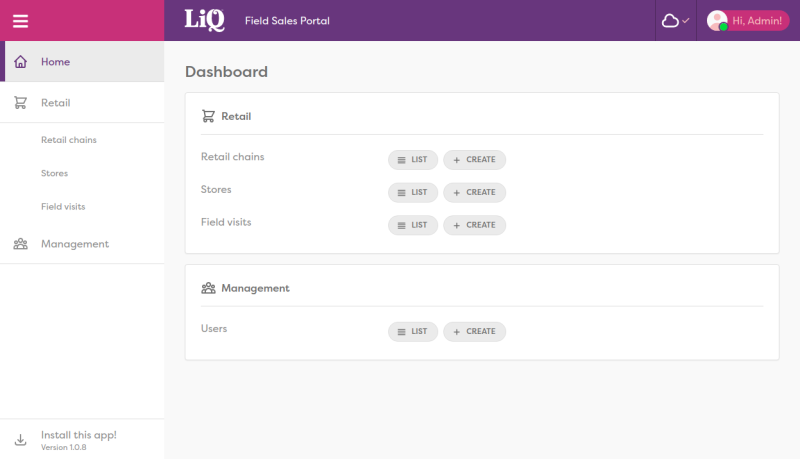This screenshot has height=459, width=800.
Task: Click the admin avatar icon
Action: (717, 20)
